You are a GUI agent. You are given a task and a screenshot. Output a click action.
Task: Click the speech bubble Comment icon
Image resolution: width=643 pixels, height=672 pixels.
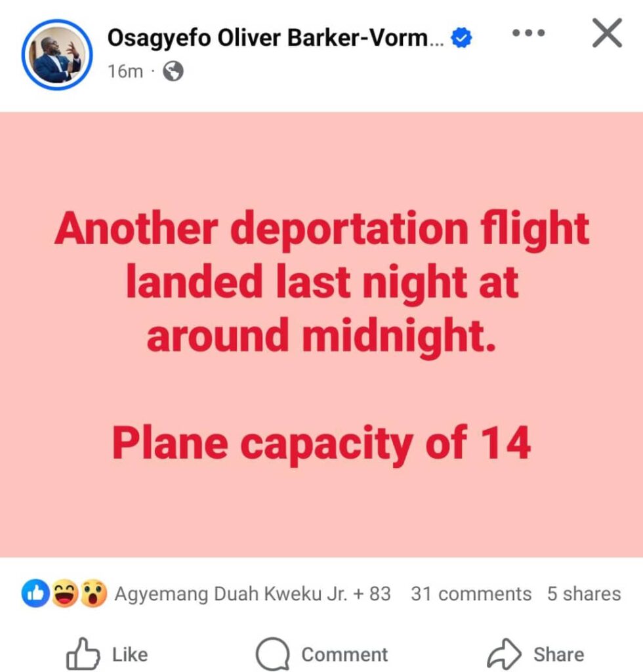pos(272,654)
